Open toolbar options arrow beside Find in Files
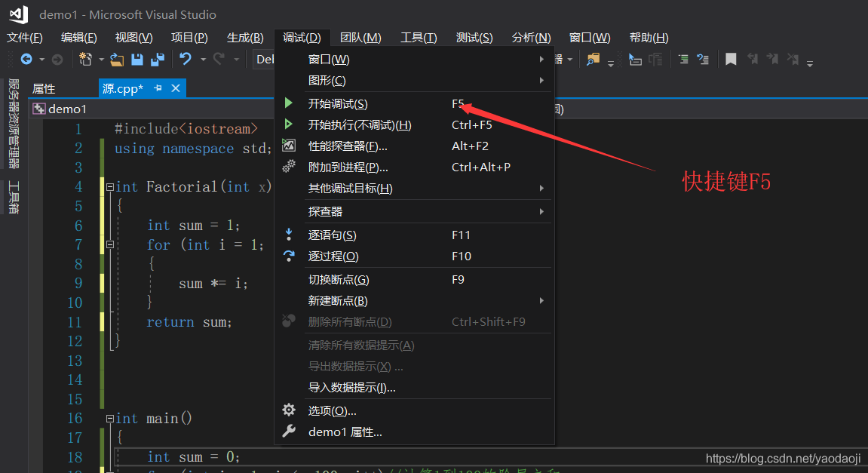 [611, 63]
